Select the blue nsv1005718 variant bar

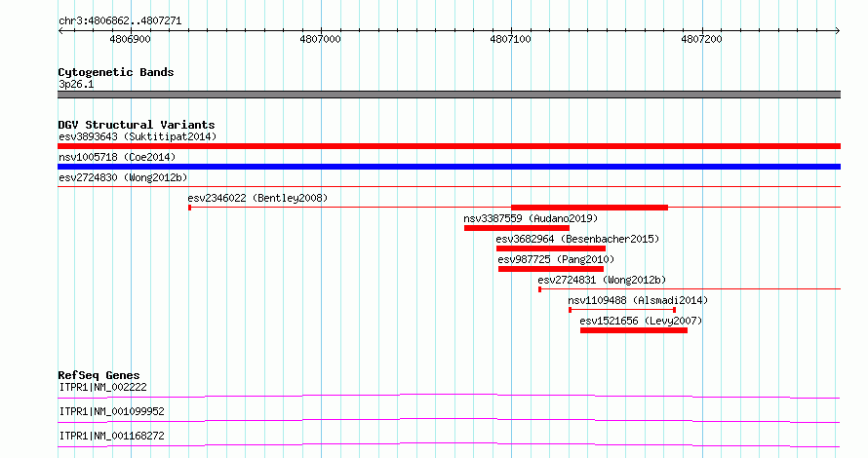pyautogui.click(x=449, y=167)
